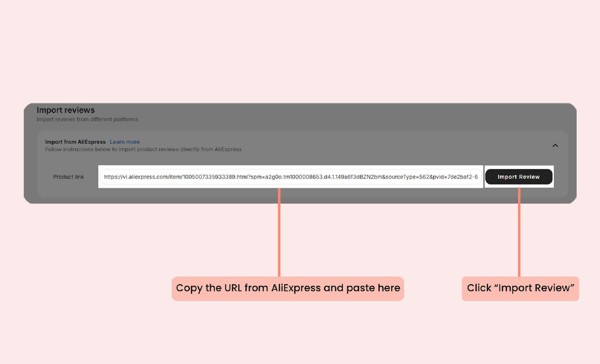
Task: Click the Import Review button
Action: click(518, 177)
